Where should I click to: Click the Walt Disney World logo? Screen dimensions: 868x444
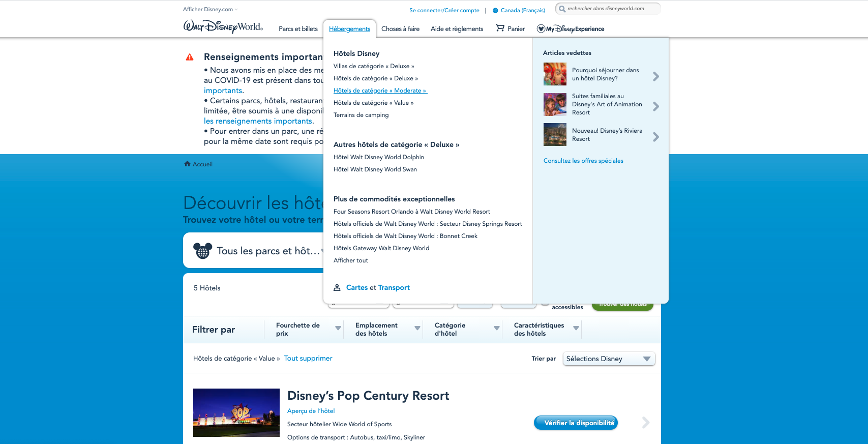click(x=223, y=27)
